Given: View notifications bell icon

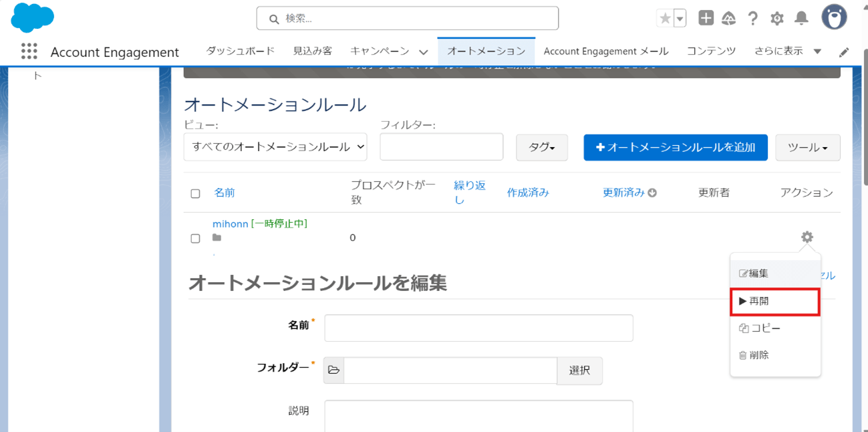Looking at the screenshot, I should [x=801, y=19].
